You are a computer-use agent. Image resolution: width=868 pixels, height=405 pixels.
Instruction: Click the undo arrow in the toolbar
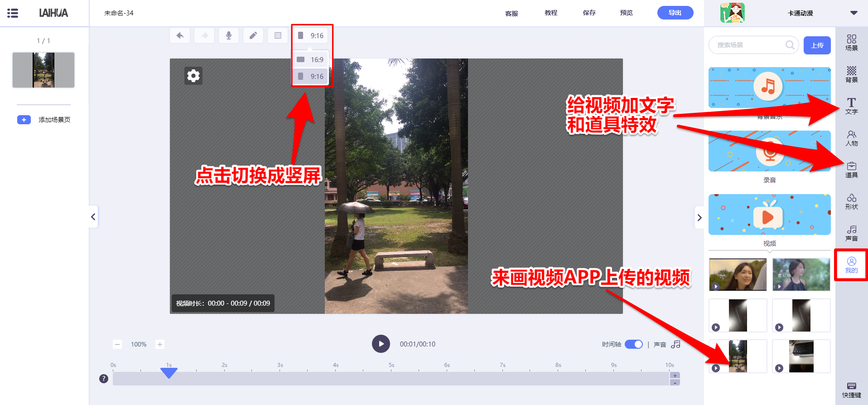(180, 35)
